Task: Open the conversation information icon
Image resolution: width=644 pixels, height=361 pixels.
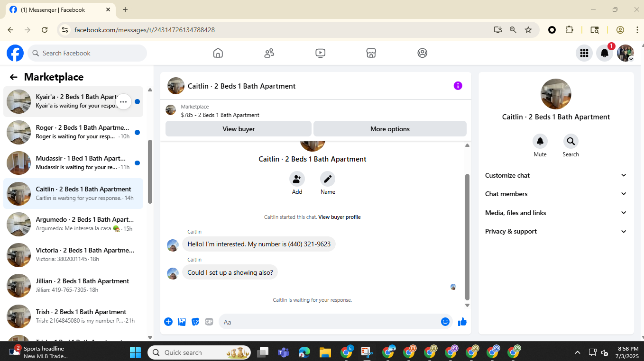Action: [x=458, y=86]
